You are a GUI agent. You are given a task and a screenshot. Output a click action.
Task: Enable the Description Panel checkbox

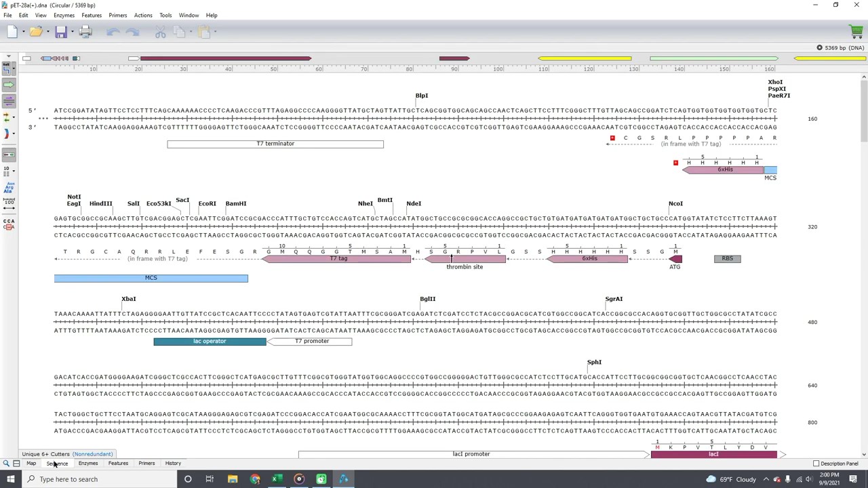click(816, 464)
